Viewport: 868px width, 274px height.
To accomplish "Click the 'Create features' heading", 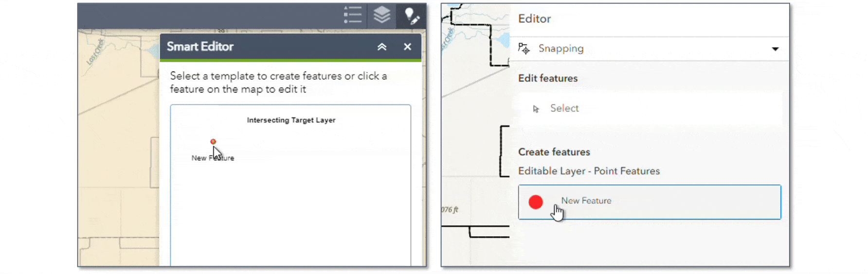I will click(x=554, y=152).
